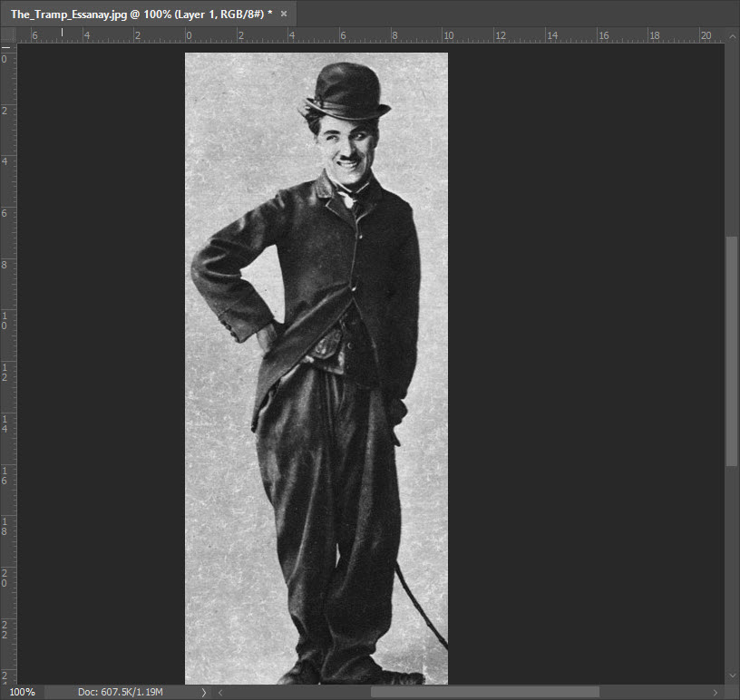Click the horizontal scrollbar left arrow

click(x=220, y=693)
